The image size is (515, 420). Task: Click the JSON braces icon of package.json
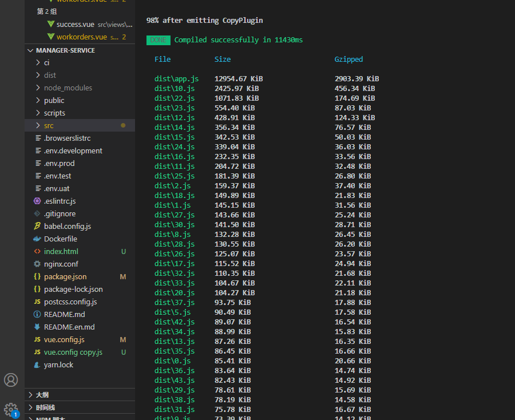(37, 276)
